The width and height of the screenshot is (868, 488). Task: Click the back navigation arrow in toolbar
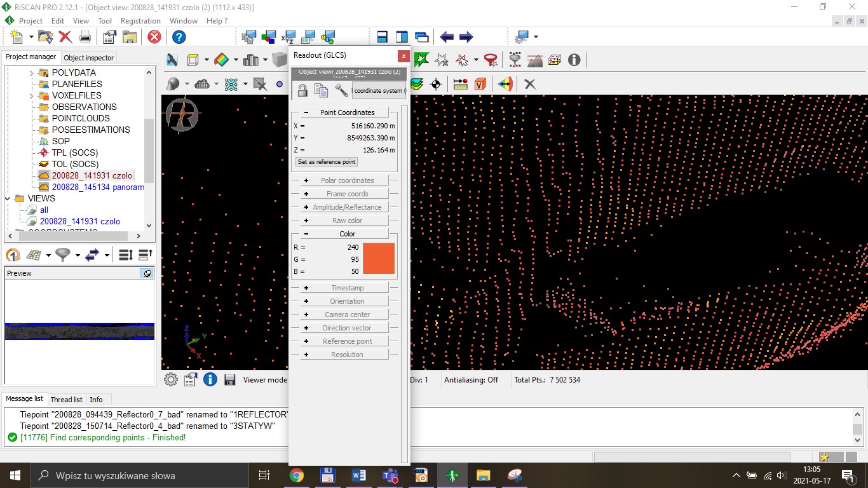[x=447, y=37]
